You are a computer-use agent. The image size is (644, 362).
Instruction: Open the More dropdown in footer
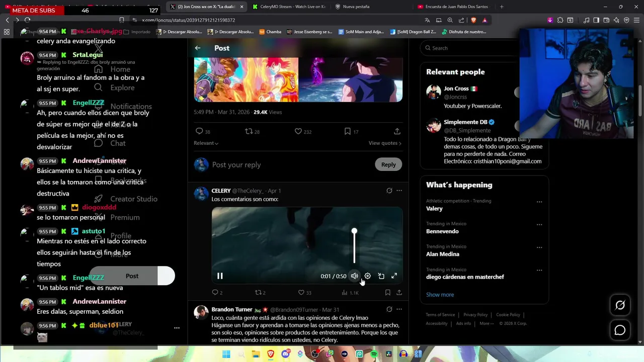pos(487,324)
